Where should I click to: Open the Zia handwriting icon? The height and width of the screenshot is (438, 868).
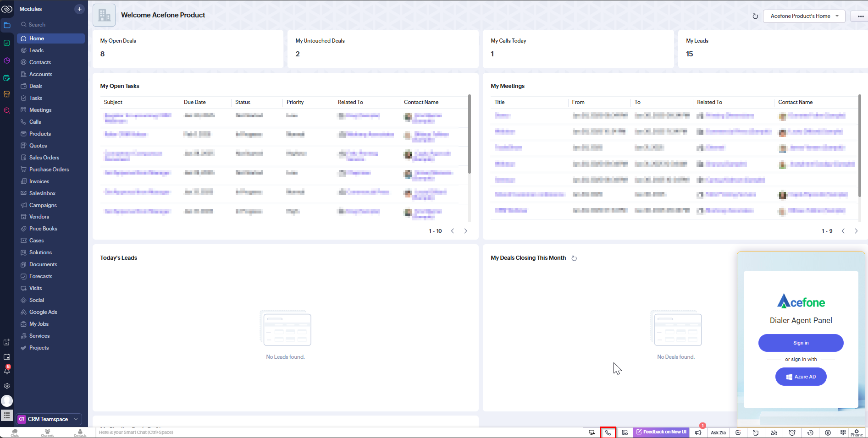click(x=774, y=433)
